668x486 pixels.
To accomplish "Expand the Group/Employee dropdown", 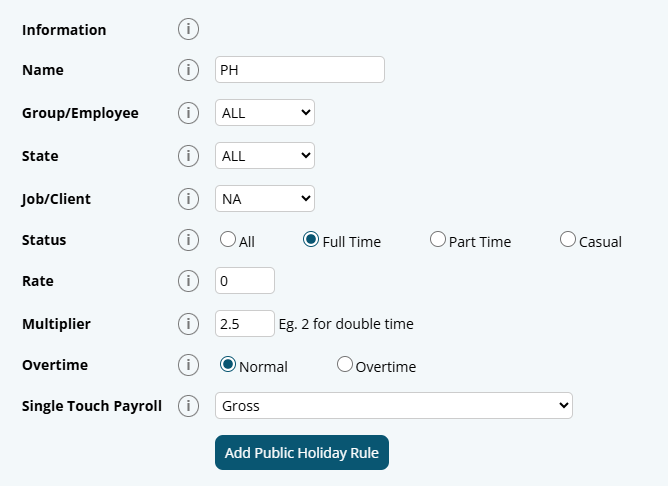I will coord(265,113).
